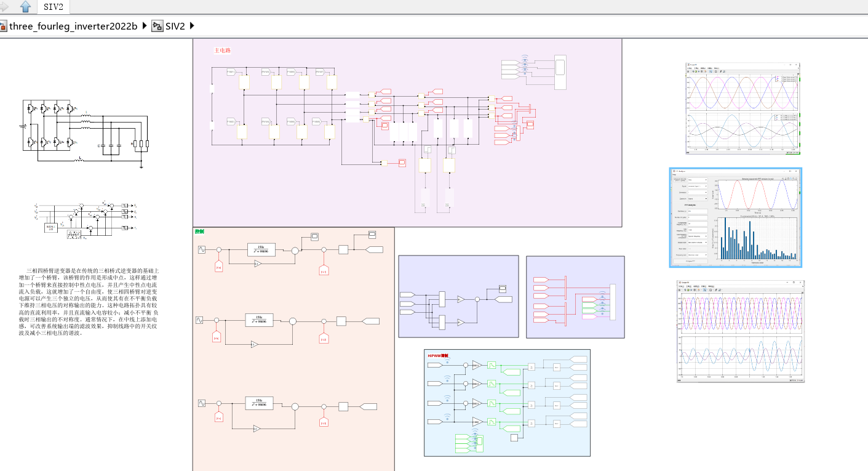This screenshot has width=868, height=471.
Task: Select the PWM1 From tag block
Action: [x=231, y=72]
